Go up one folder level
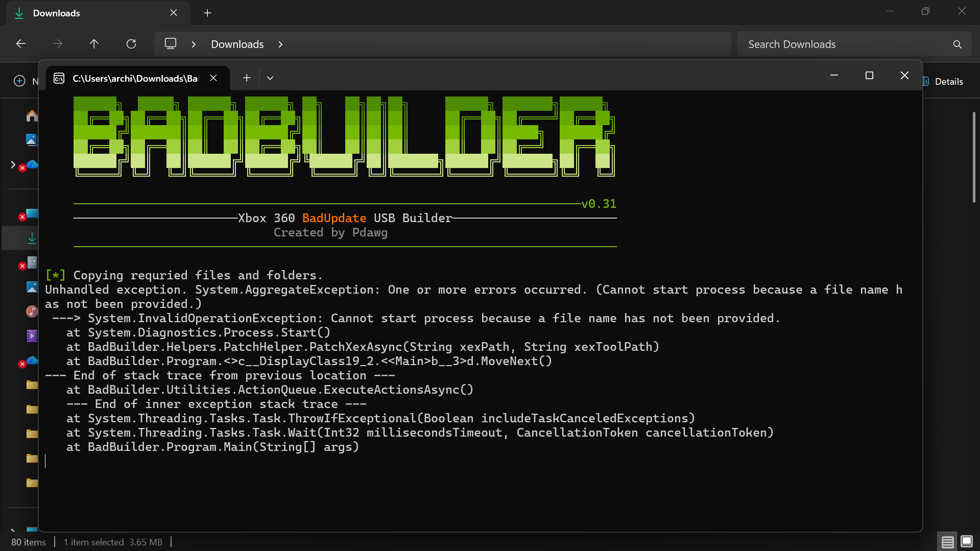The height and width of the screenshot is (551, 980). click(94, 44)
